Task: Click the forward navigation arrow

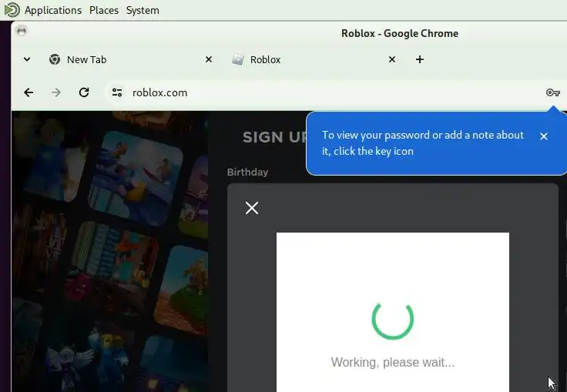Action: coord(56,92)
